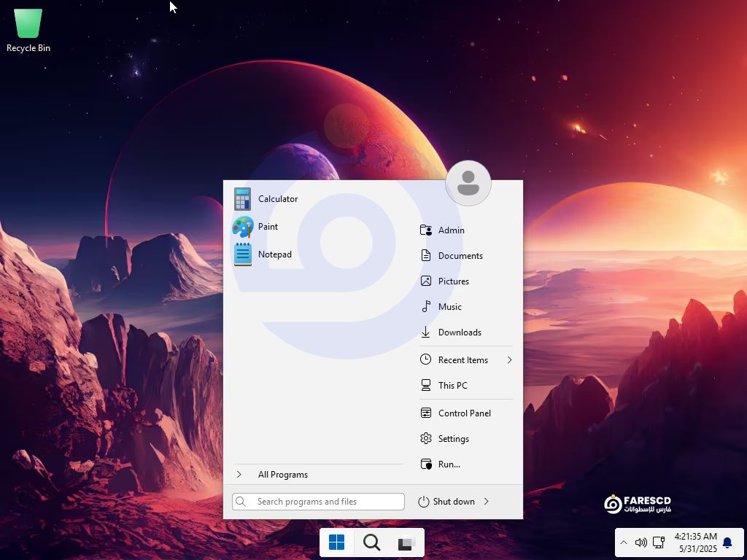The image size is (747, 560).
Task: Click the user account avatar picture
Action: [468, 183]
